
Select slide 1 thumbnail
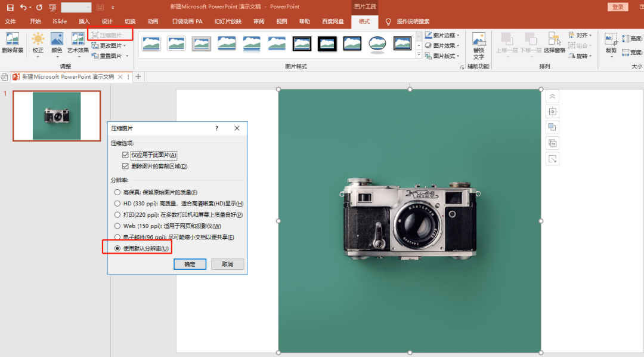pos(56,115)
